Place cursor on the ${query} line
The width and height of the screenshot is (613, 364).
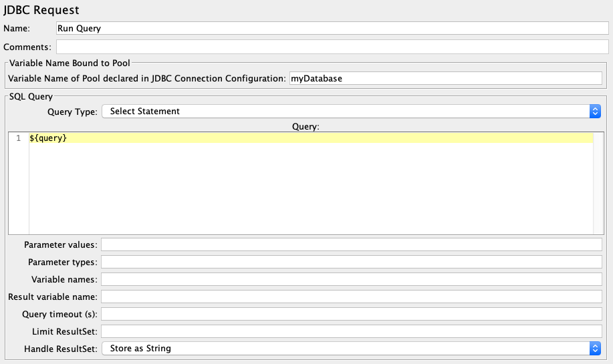click(x=311, y=138)
